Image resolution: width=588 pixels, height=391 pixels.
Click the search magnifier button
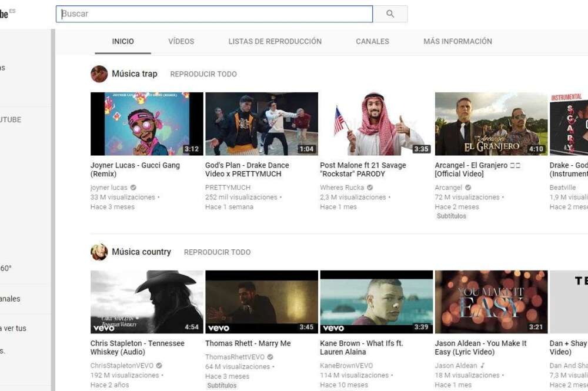coord(390,14)
